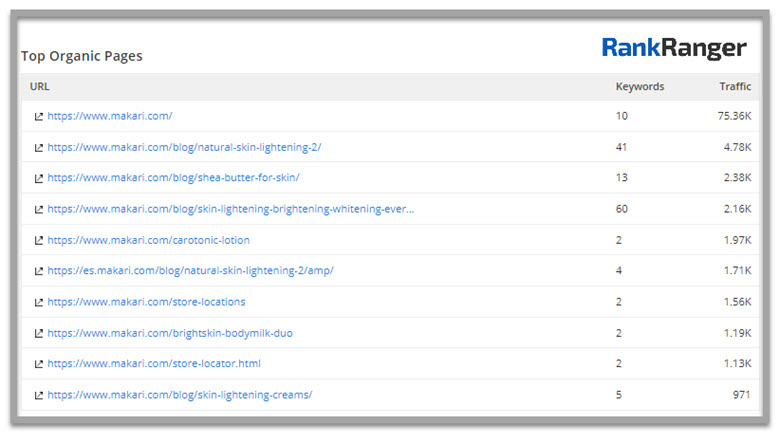Select keywords count 41
The image size is (780, 443).
coord(621,147)
